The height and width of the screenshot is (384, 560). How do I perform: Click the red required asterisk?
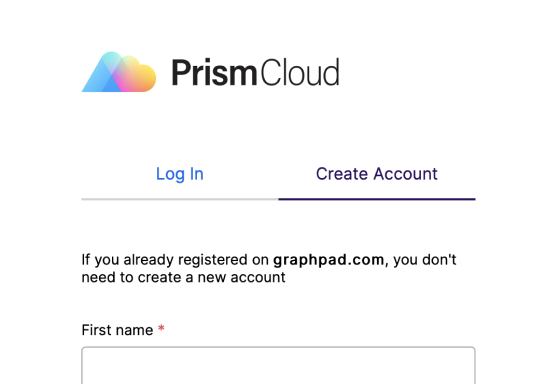[161, 328]
